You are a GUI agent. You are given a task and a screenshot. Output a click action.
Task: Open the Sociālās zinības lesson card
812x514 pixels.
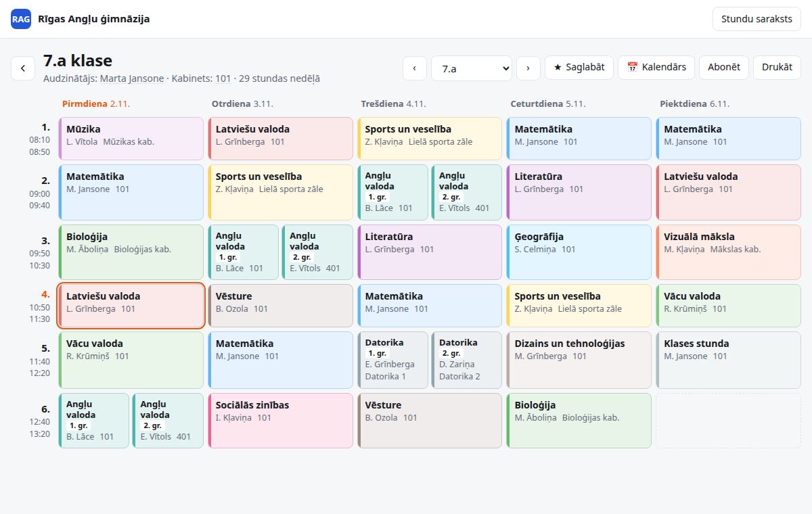coord(281,421)
